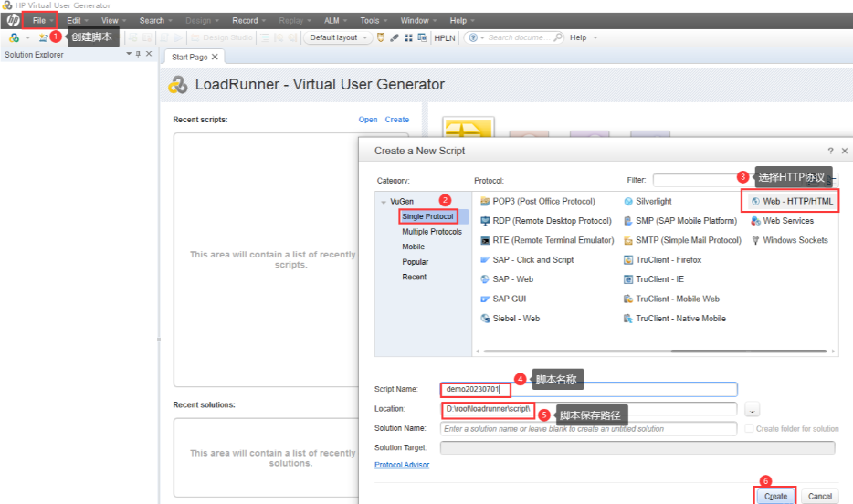The width and height of the screenshot is (853, 504).
Task: Open the toolbar Help dropdown arrow
Action: 595,37
